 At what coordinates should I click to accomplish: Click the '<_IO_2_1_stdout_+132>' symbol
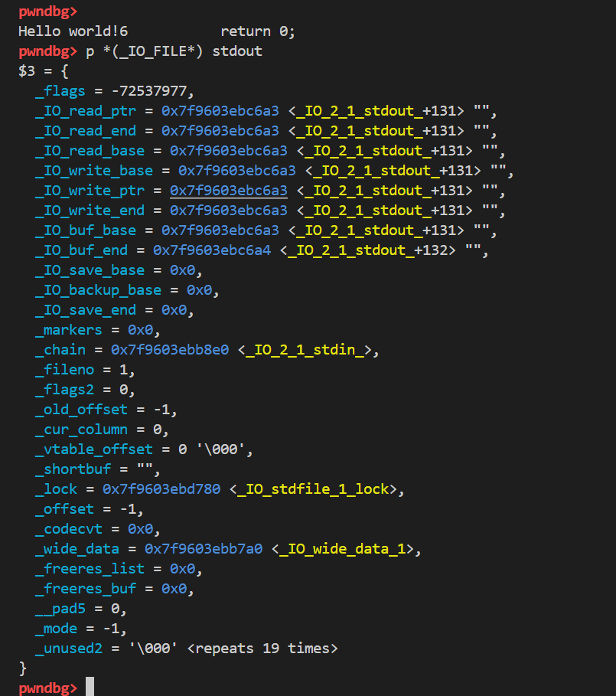tap(367, 250)
